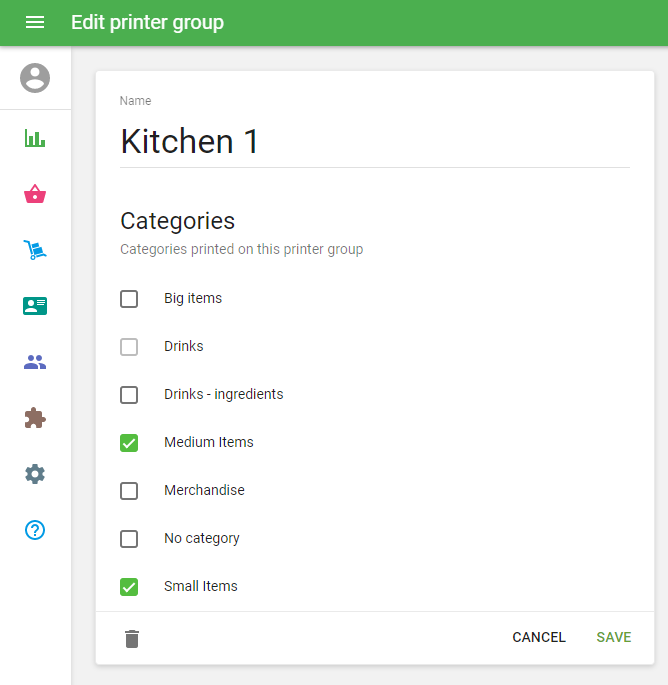The image size is (668, 685).
Task: Select the No category checkbox
Action: 129,539
